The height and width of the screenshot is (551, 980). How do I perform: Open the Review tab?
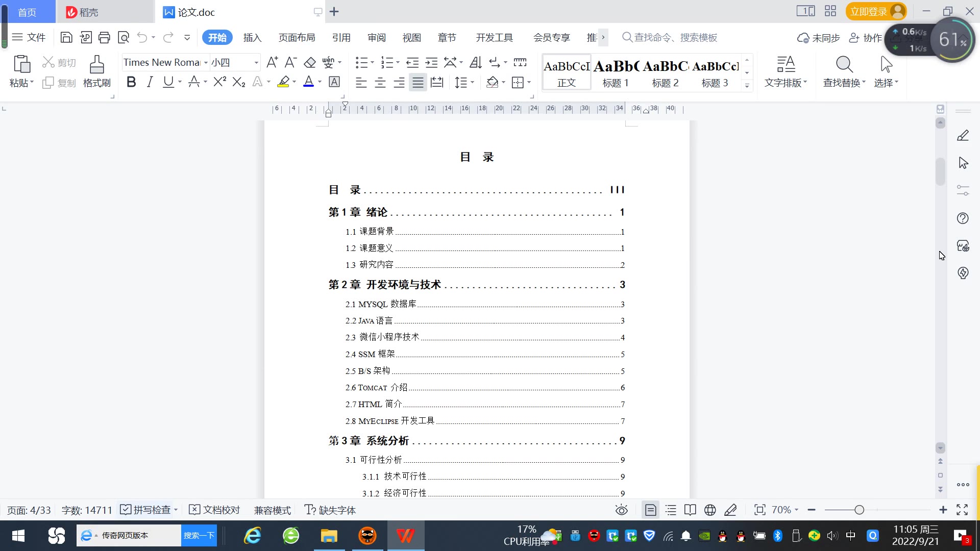point(377,37)
